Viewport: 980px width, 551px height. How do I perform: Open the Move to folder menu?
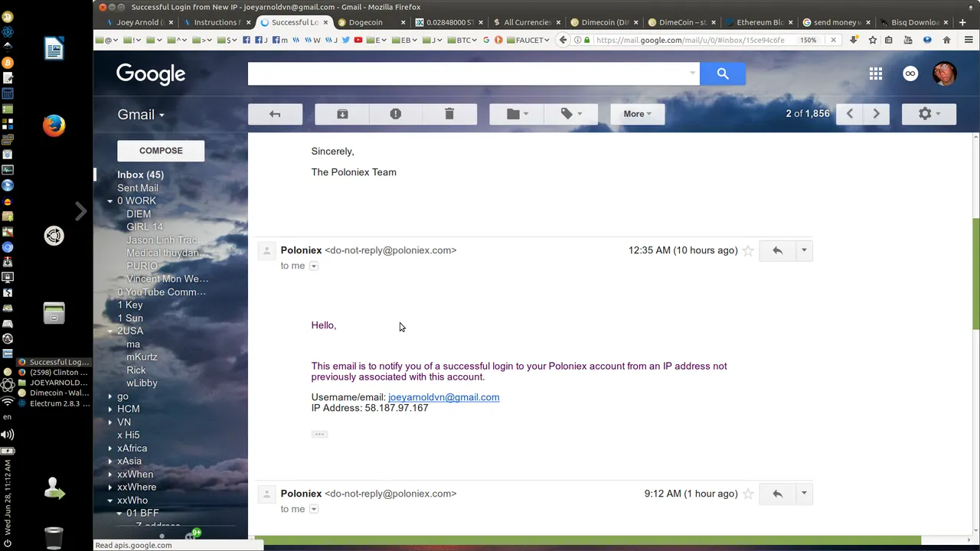518,114
